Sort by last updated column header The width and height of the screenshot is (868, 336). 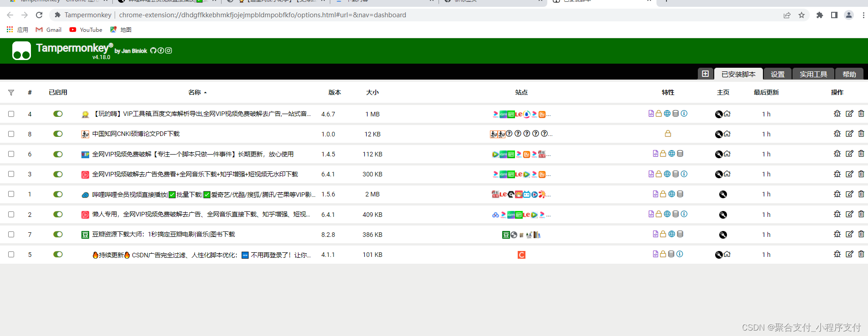click(766, 92)
